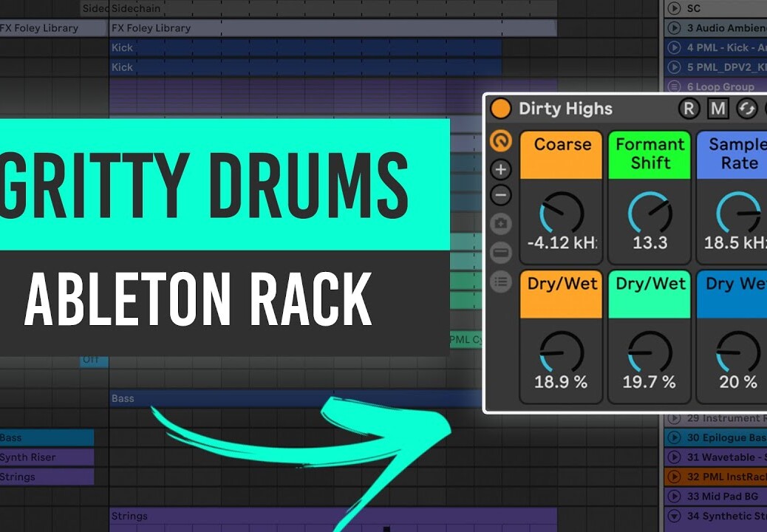Click the circular arrows icon beside the M button

[x=746, y=109]
